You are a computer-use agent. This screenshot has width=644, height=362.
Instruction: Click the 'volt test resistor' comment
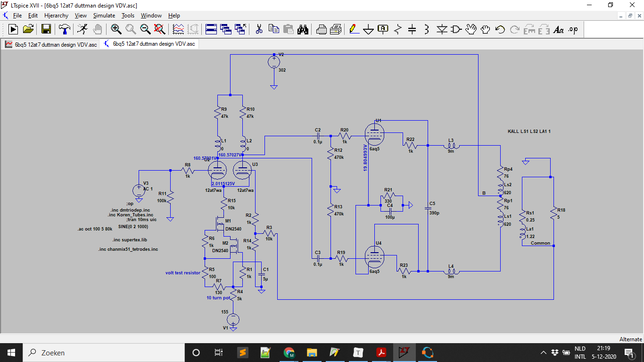point(183,272)
